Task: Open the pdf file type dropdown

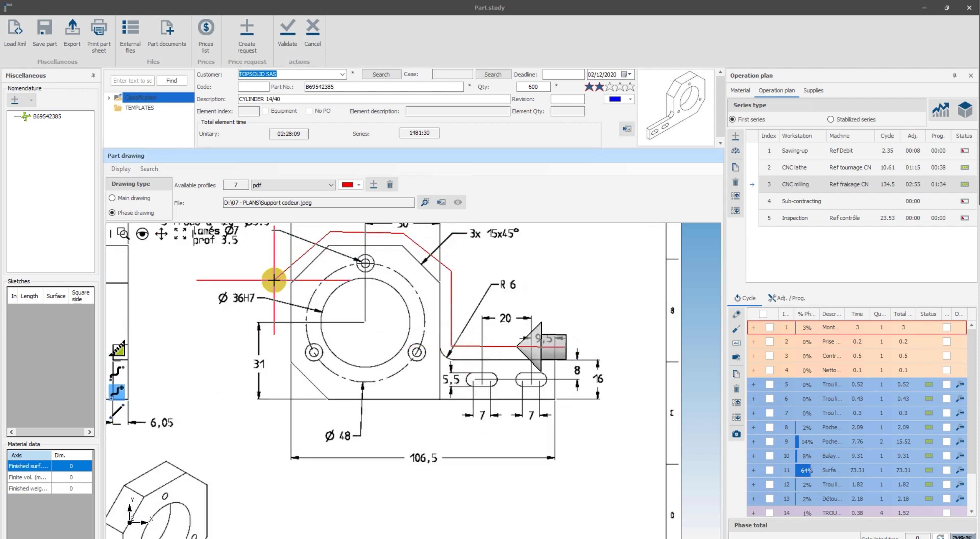Action: click(x=331, y=185)
